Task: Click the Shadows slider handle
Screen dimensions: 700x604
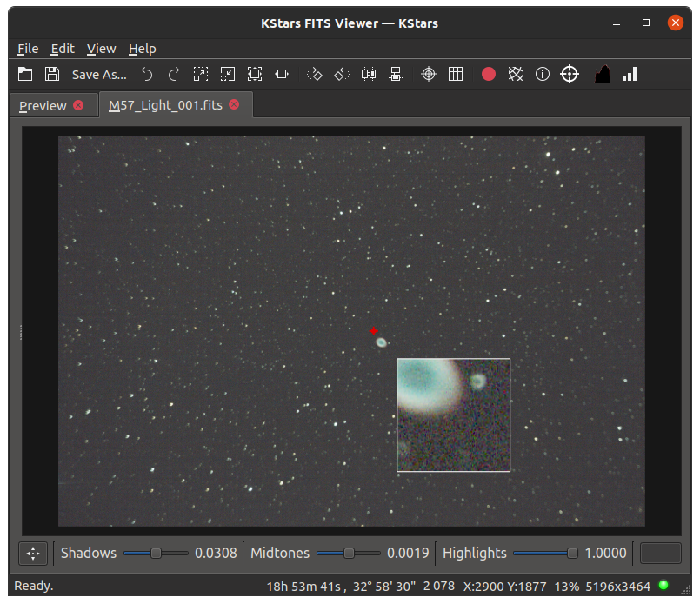Action: (156, 553)
